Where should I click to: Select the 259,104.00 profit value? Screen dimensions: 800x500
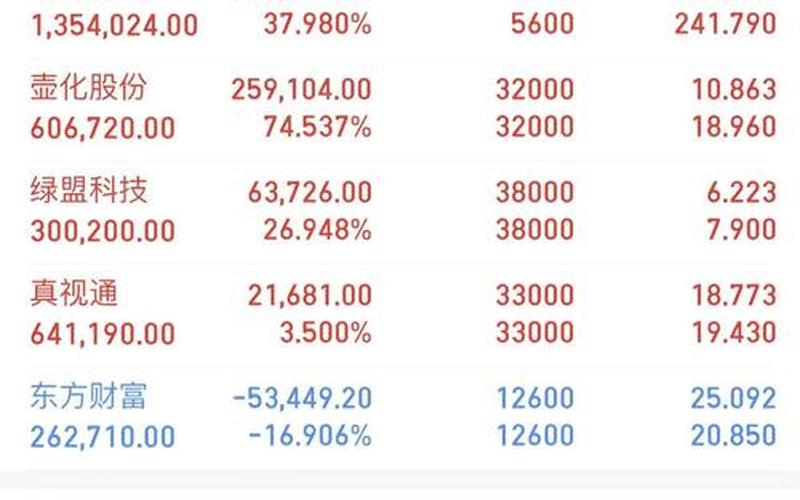(302, 89)
